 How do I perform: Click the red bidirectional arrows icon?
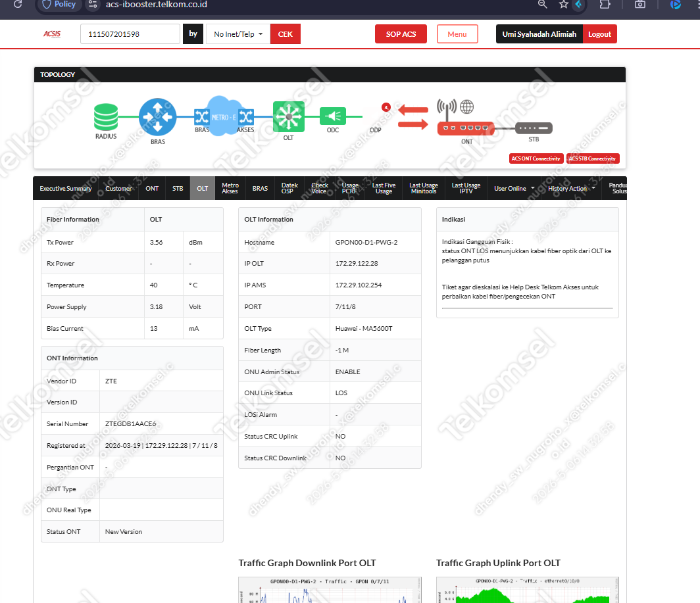pos(413,117)
